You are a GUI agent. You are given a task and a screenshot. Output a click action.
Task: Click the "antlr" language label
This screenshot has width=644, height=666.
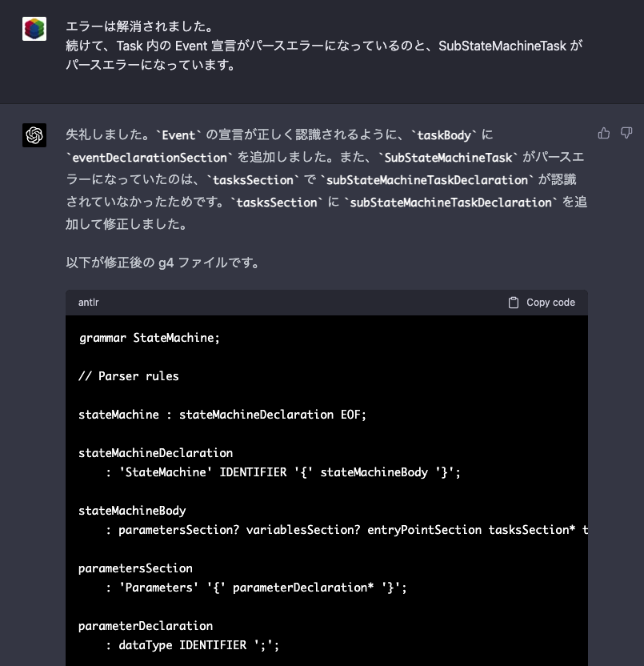[x=88, y=303]
